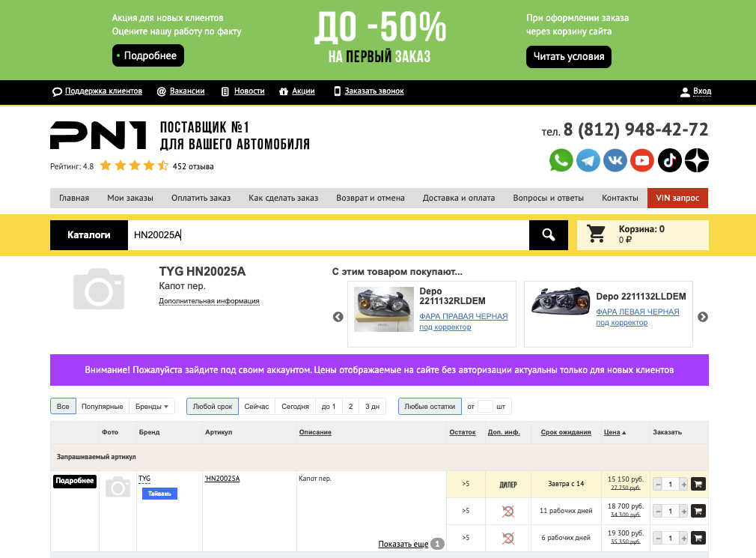This screenshot has width=756, height=558.
Task: Select the 2 days delivery filter
Action: coord(350,407)
